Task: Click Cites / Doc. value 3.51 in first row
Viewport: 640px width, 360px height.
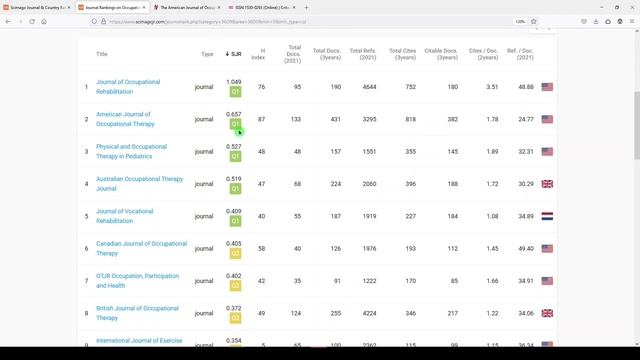Action: [x=492, y=87]
